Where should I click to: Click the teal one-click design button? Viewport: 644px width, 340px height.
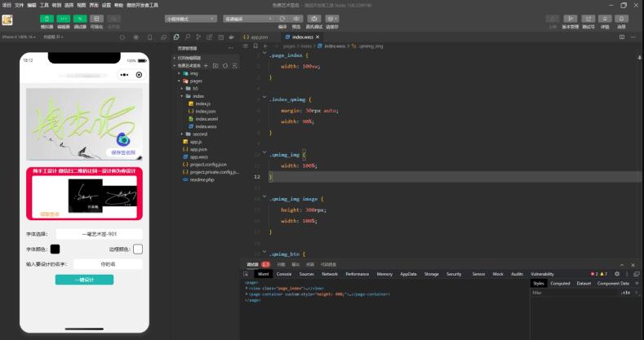84,280
